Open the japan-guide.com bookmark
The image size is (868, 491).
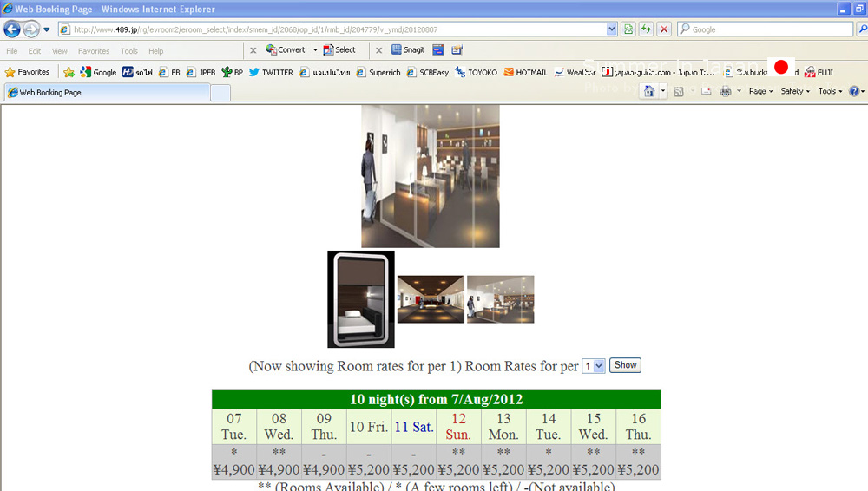pyautogui.click(x=659, y=72)
